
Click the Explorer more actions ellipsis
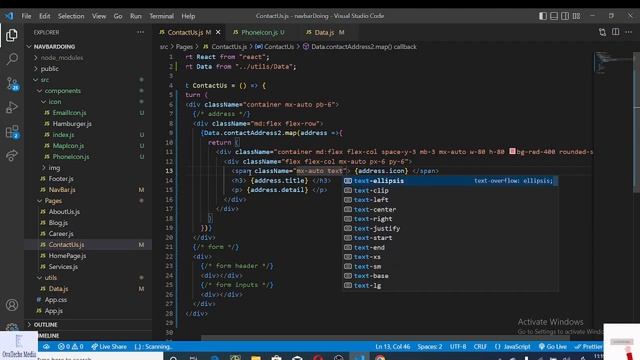140,32
